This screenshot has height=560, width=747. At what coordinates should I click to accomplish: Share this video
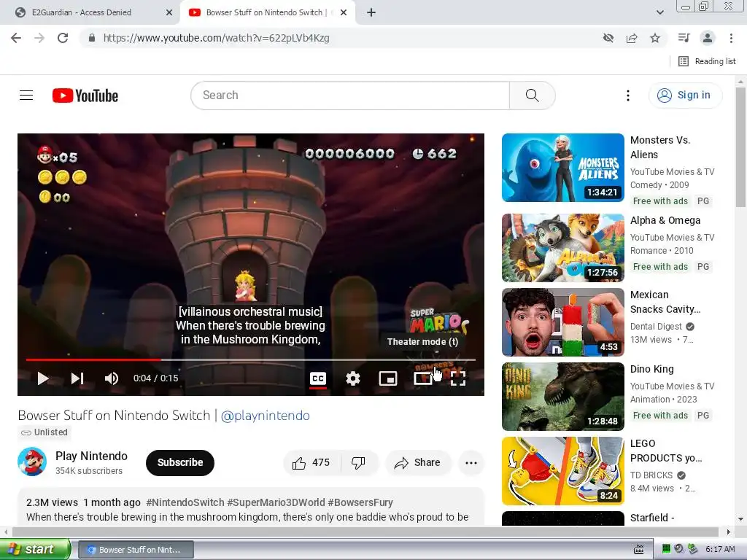pos(417,462)
